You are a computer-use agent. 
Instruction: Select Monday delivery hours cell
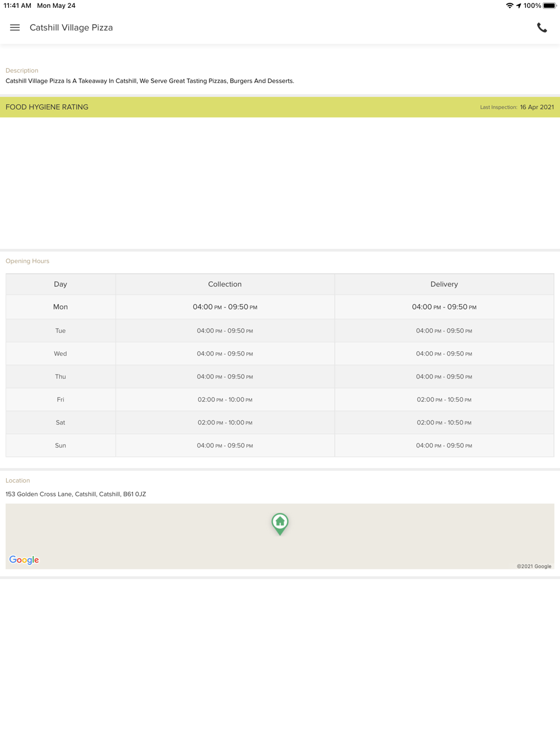444,307
